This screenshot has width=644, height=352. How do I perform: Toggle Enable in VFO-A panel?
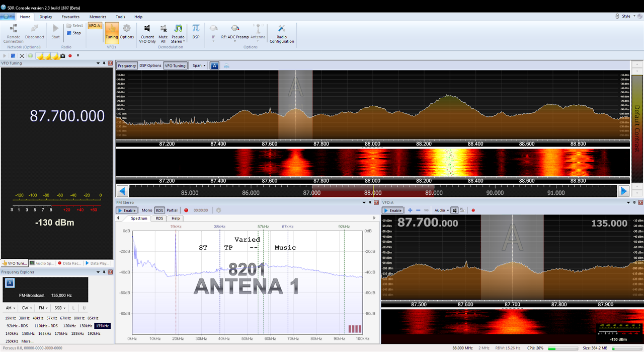pos(393,210)
